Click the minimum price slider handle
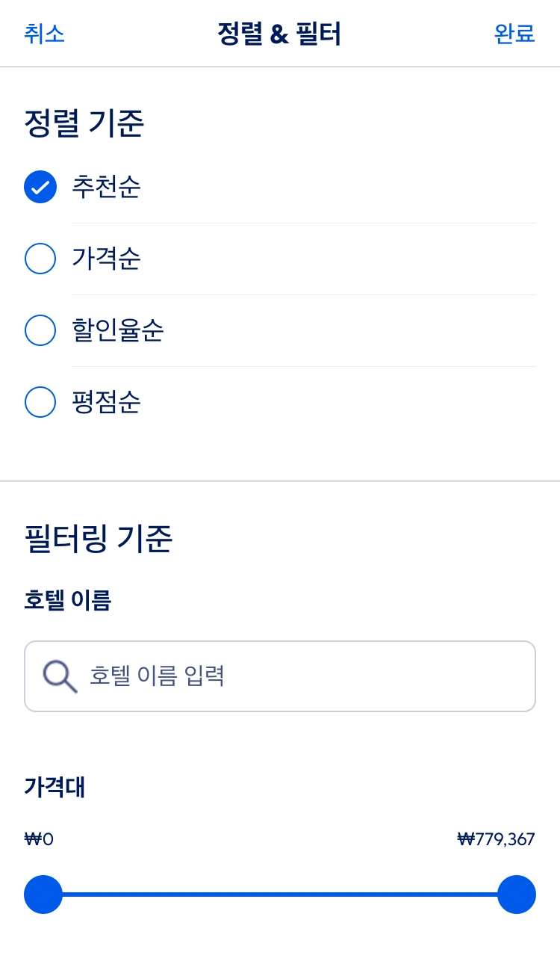This screenshot has width=560, height=967. [43, 895]
